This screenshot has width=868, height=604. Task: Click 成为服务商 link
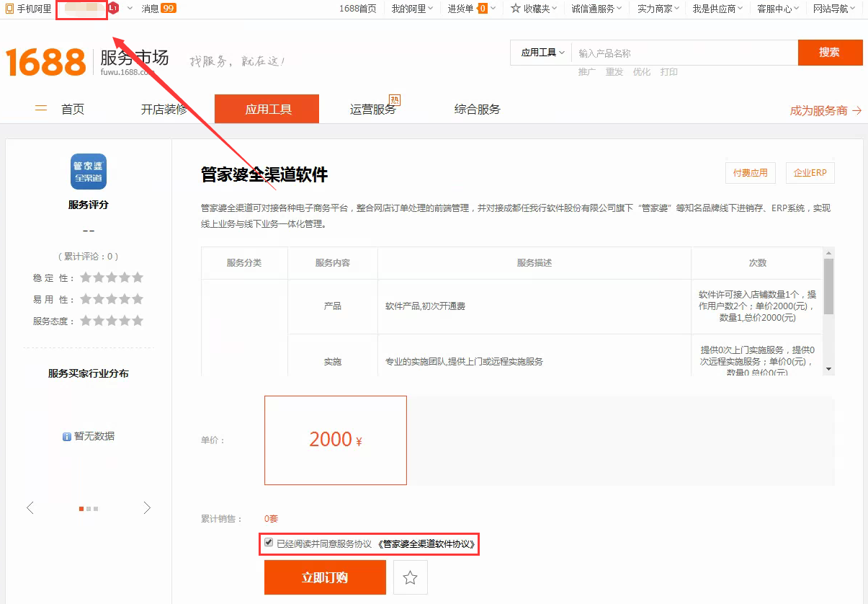coord(826,110)
